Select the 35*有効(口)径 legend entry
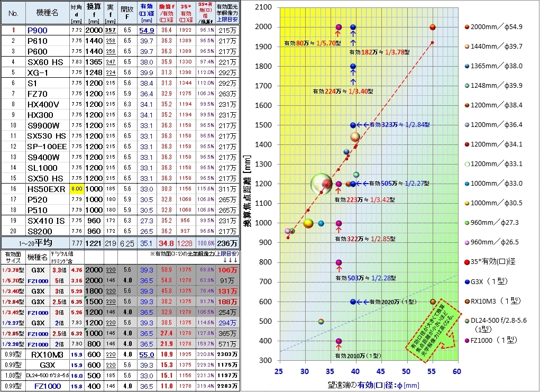The height and width of the screenshot is (392, 540). tap(490, 262)
